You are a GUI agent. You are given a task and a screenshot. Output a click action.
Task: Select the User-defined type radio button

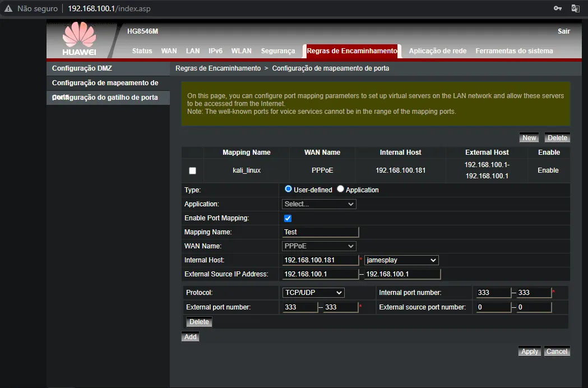click(289, 190)
